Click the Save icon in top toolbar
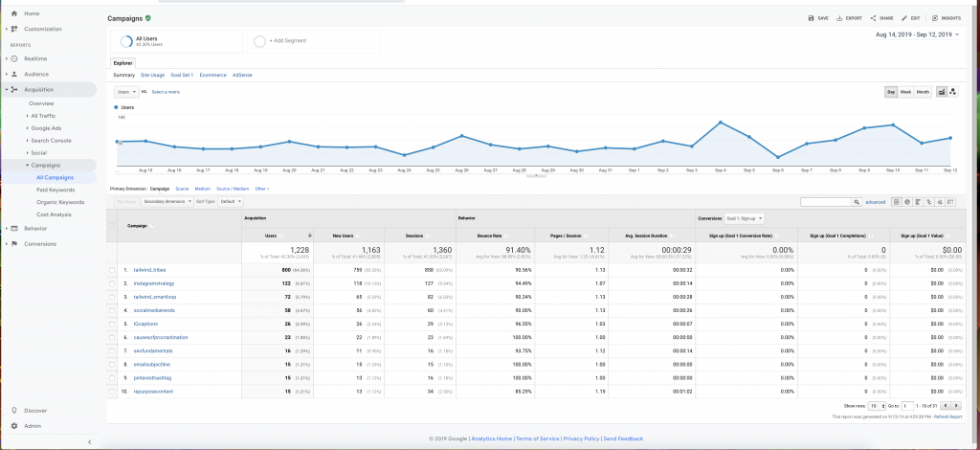The width and height of the screenshot is (980, 450). point(812,18)
